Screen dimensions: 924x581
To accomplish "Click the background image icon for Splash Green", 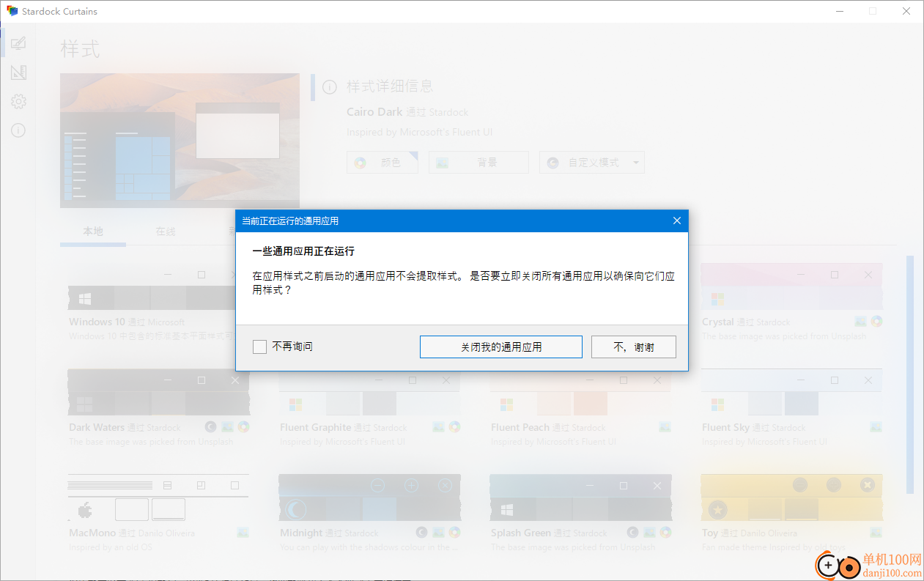I will click(649, 533).
